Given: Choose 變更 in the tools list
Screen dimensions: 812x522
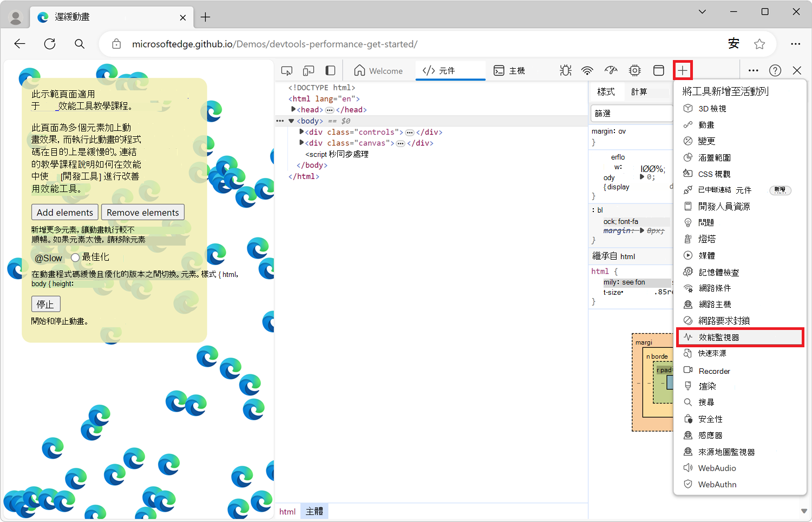Looking at the screenshot, I should [740, 141].
